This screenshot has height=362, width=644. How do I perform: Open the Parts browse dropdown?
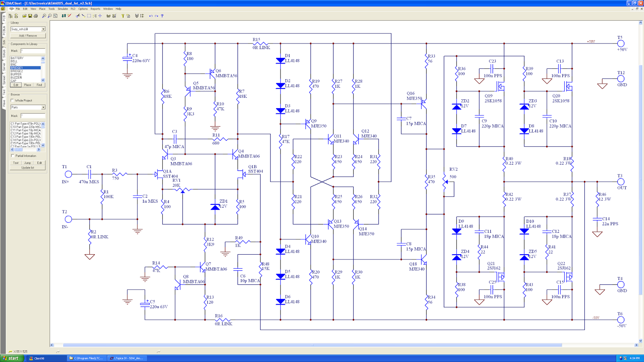[x=43, y=107]
